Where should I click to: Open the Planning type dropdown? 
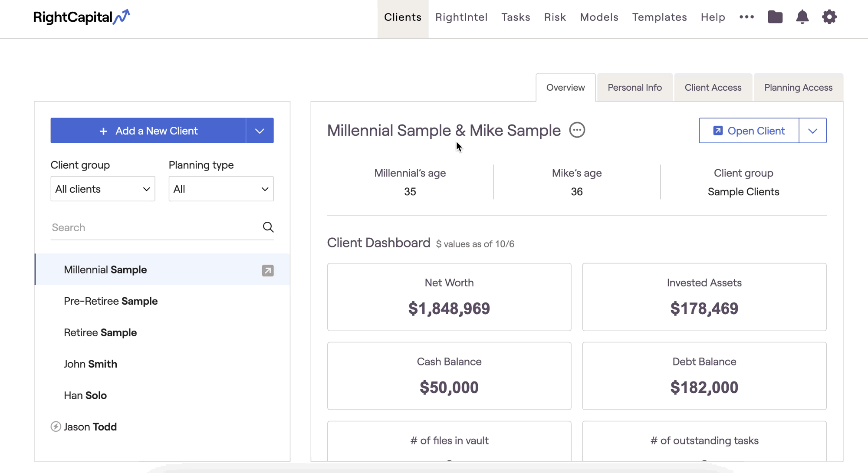(221, 189)
